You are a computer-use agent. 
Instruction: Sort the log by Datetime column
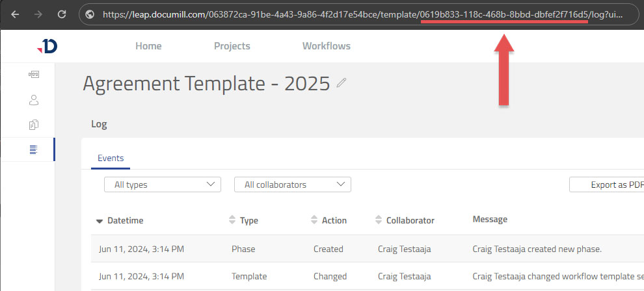pyautogui.click(x=125, y=220)
